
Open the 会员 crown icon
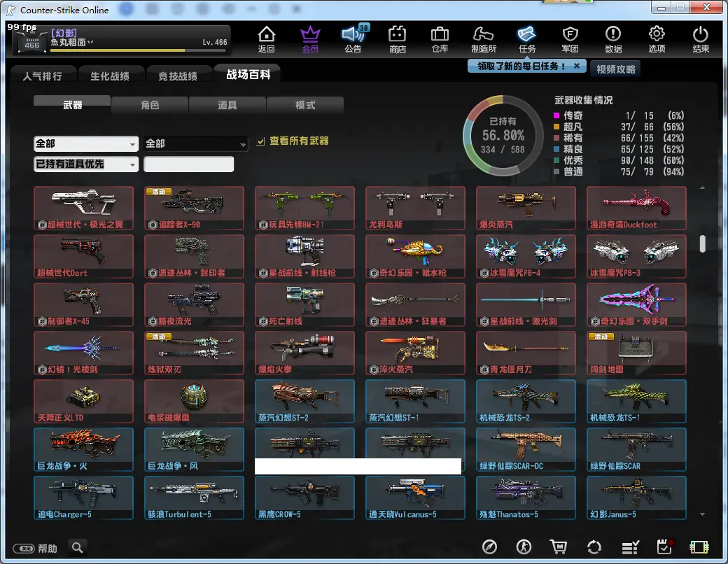[x=310, y=39]
